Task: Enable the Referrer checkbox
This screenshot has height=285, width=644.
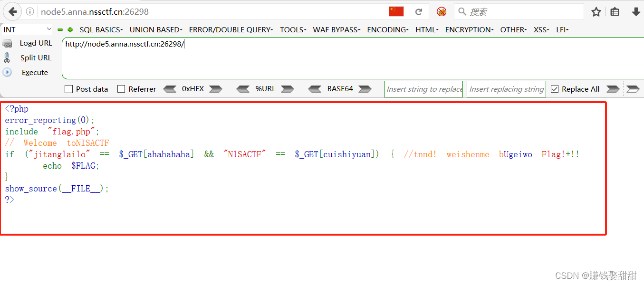Action: point(121,89)
